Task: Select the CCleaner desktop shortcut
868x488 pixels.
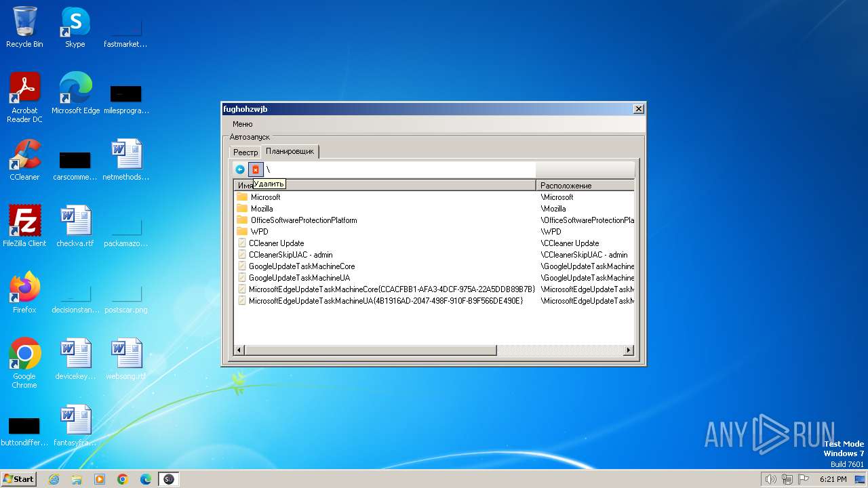Action: tap(24, 160)
